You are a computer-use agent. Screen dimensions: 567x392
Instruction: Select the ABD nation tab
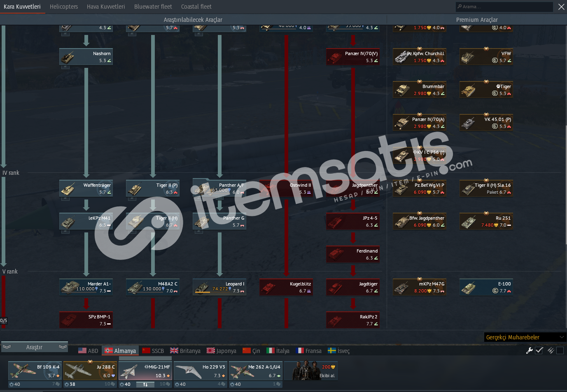click(x=88, y=351)
